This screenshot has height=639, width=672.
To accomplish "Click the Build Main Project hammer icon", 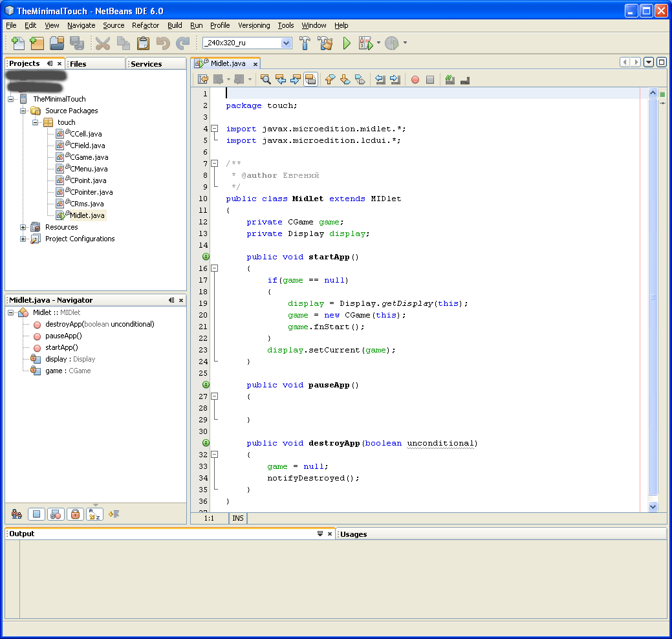I will (x=305, y=43).
